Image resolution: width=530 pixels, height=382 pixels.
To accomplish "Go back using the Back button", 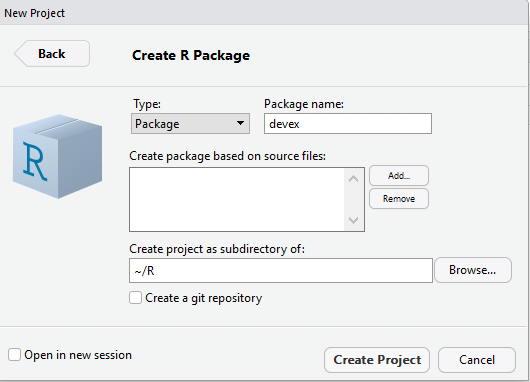I will 52,53.
